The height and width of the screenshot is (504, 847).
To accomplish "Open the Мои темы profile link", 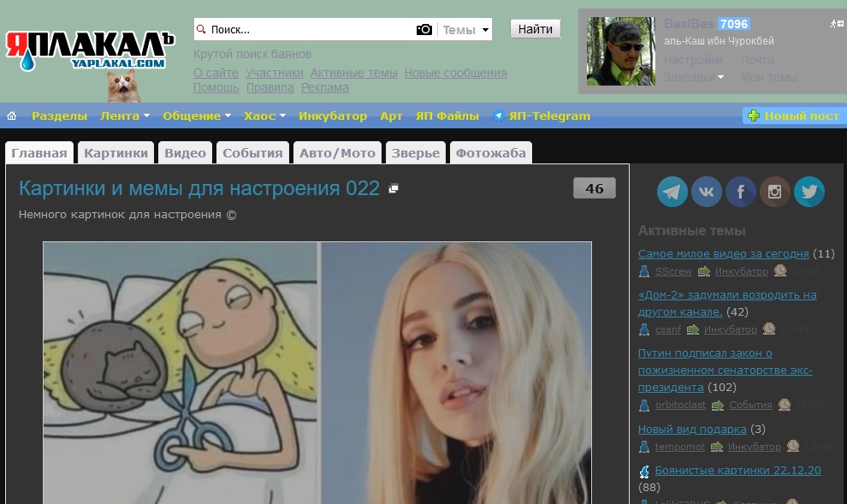I will point(768,77).
